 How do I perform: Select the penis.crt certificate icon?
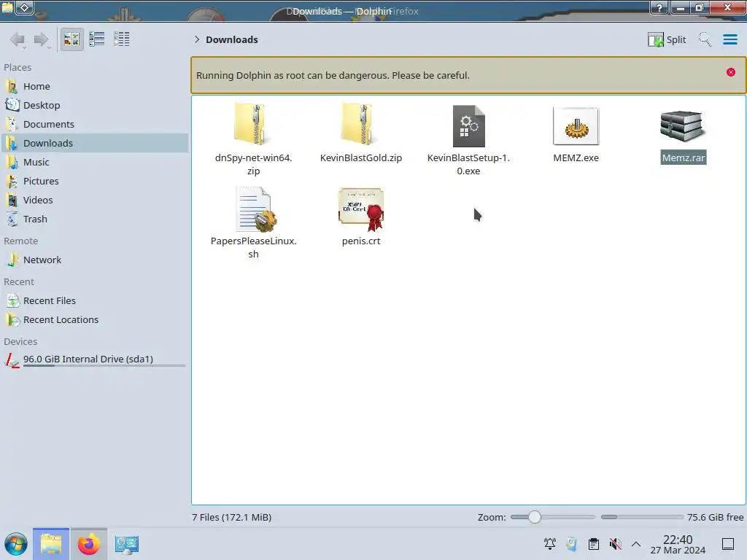pos(361,209)
